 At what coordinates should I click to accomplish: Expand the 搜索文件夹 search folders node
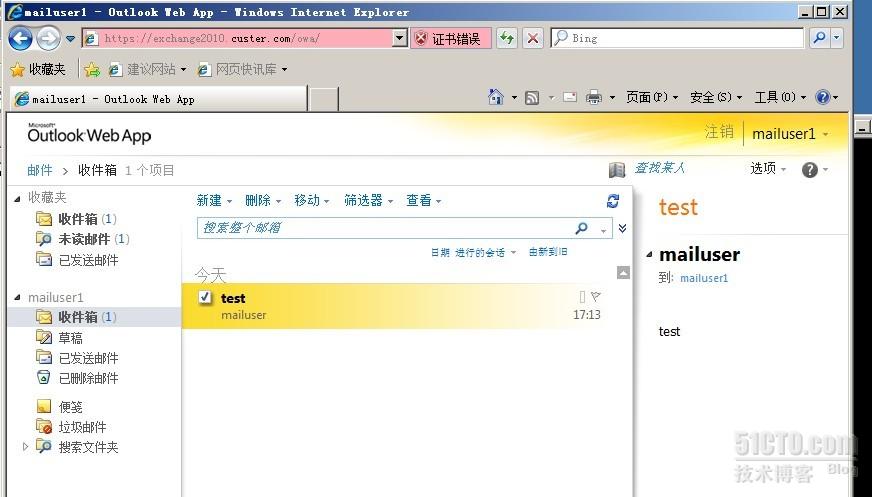[24, 446]
